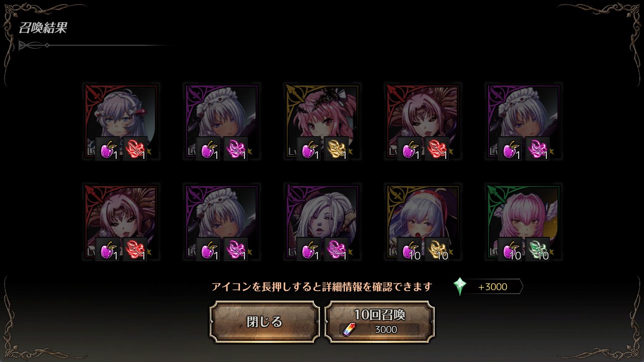This screenshot has height=362, width=644.
Task: Tap the 10回召喚 summon again button
Action: point(379,322)
